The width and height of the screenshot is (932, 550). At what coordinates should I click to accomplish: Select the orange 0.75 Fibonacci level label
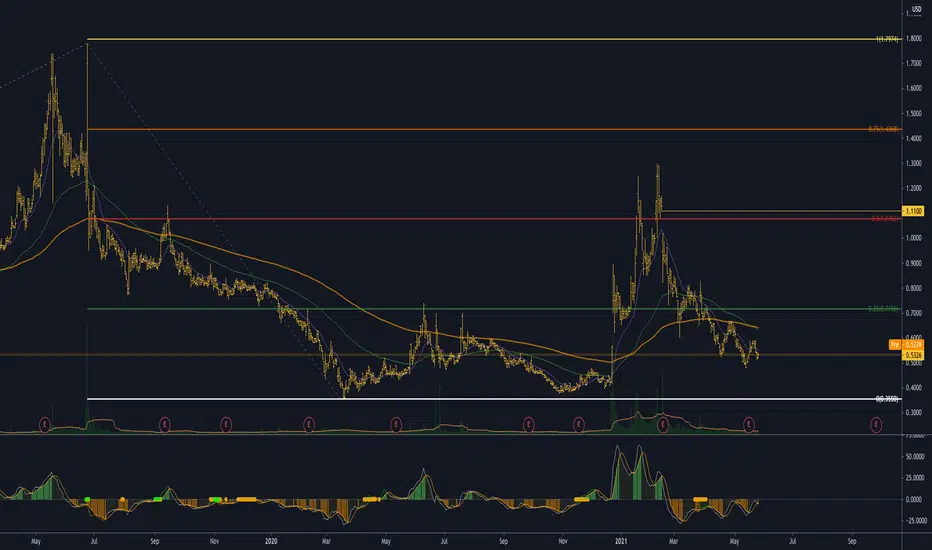[884, 129]
